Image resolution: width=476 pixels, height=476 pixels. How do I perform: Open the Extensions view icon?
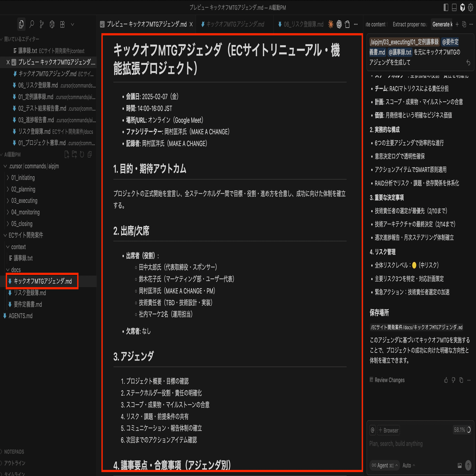(x=62, y=24)
